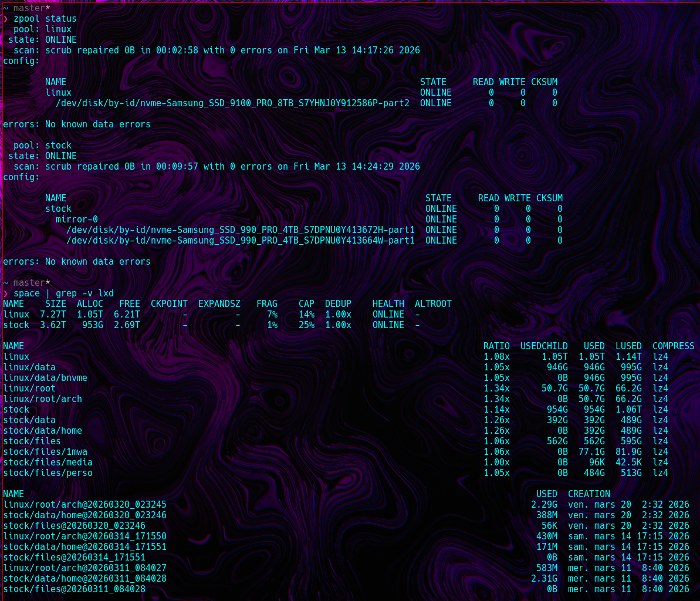Click the stock/files/perso dataset name
The height and width of the screenshot is (601, 700).
click(48, 473)
